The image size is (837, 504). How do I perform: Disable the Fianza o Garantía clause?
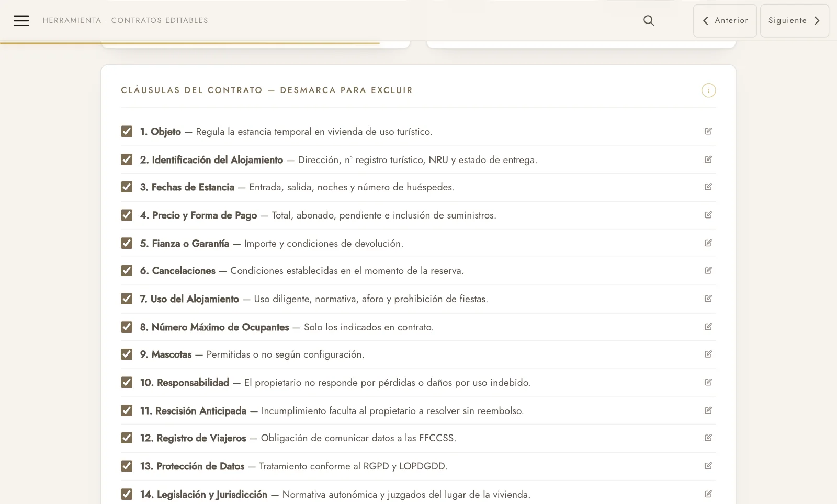(127, 243)
